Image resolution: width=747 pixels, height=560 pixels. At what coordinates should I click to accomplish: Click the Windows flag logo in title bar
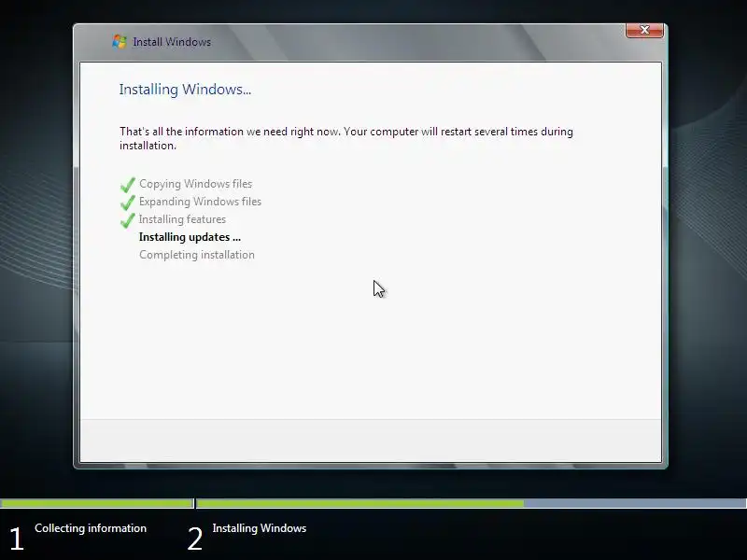pos(120,41)
